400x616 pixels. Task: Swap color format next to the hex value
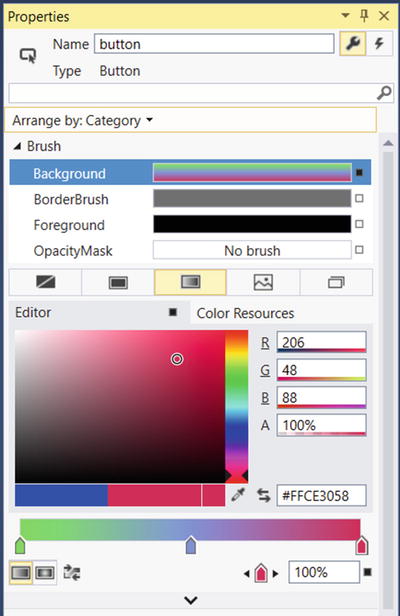(x=264, y=495)
